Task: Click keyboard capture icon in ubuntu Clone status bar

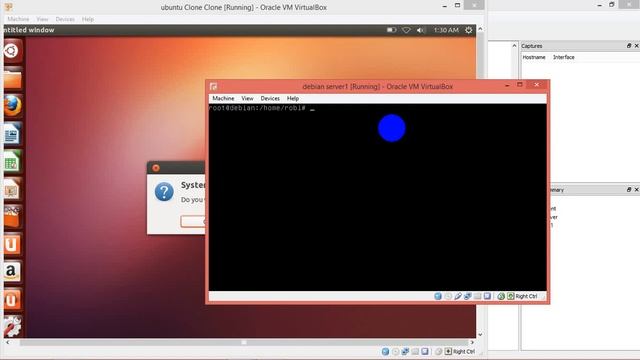Action: click(448, 351)
